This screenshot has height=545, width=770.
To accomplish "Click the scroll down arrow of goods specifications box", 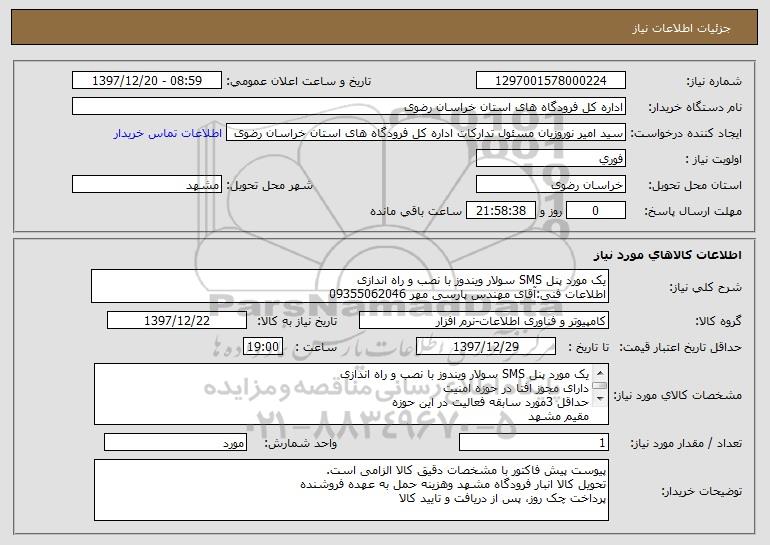I will 600,399.
